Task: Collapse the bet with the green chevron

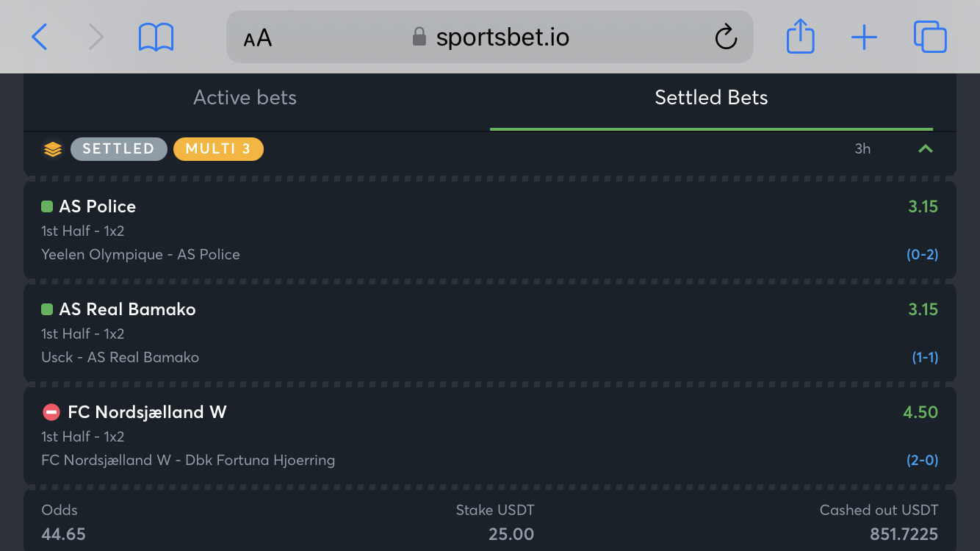Action: pyautogui.click(x=926, y=149)
